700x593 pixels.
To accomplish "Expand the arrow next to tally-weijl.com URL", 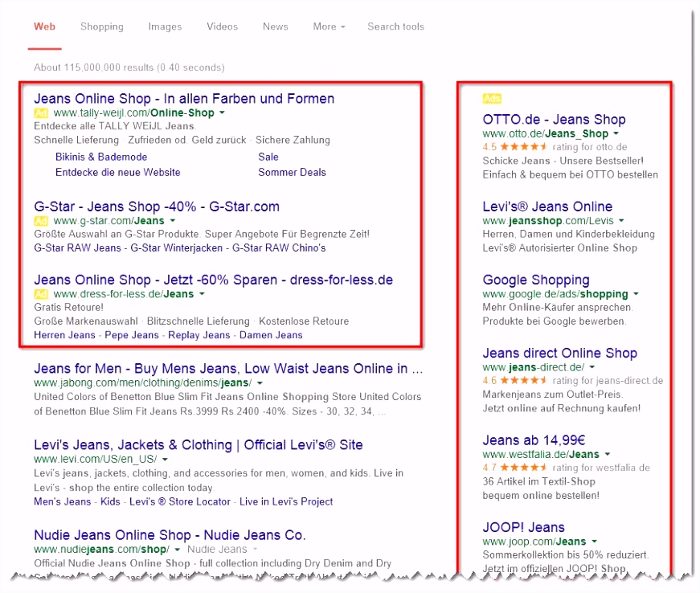I will click(x=223, y=112).
